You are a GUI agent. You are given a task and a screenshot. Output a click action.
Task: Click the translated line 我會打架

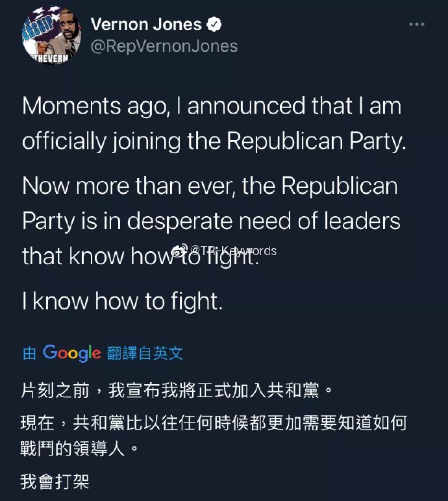coord(55,482)
